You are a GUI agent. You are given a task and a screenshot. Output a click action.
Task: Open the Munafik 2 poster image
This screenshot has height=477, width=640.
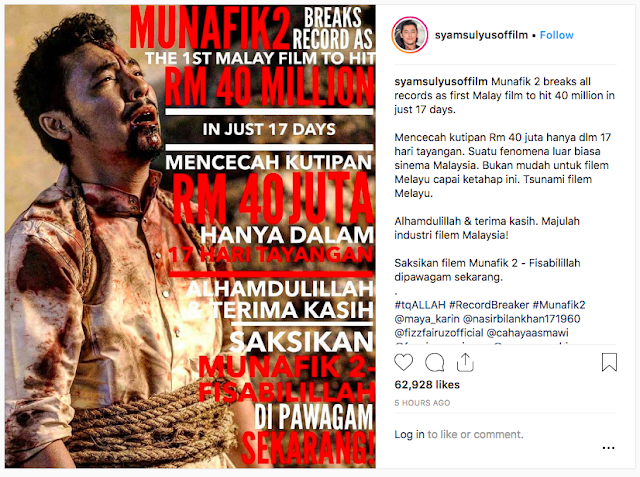(x=190, y=236)
